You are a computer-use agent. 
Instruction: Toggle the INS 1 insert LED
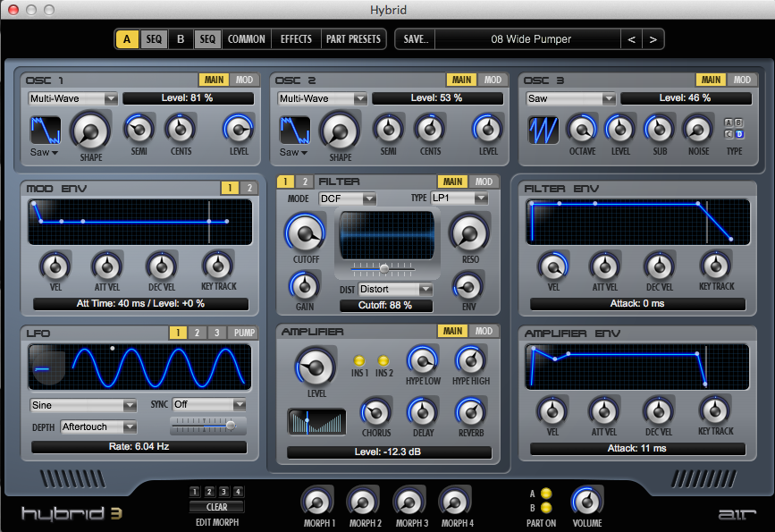(x=359, y=360)
